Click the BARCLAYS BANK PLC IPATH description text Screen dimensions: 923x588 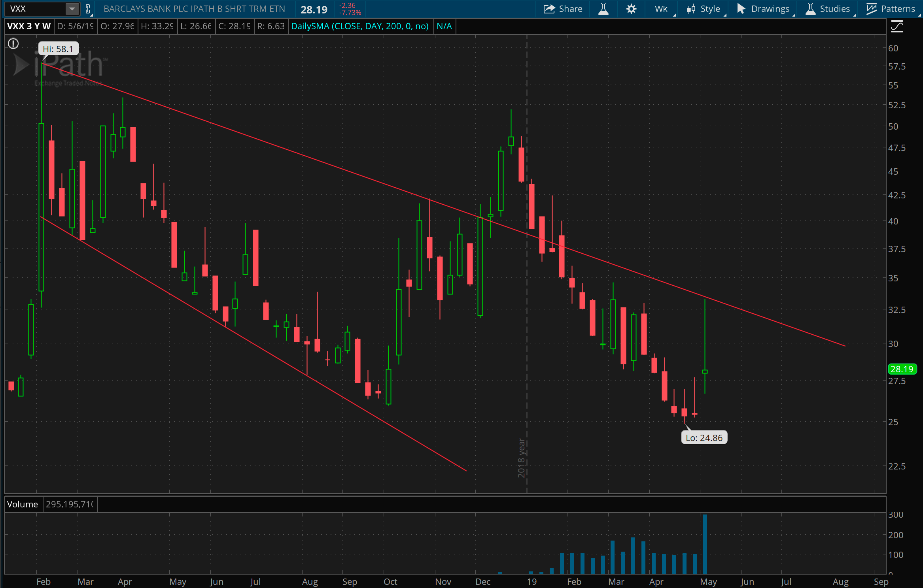pyautogui.click(x=194, y=9)
